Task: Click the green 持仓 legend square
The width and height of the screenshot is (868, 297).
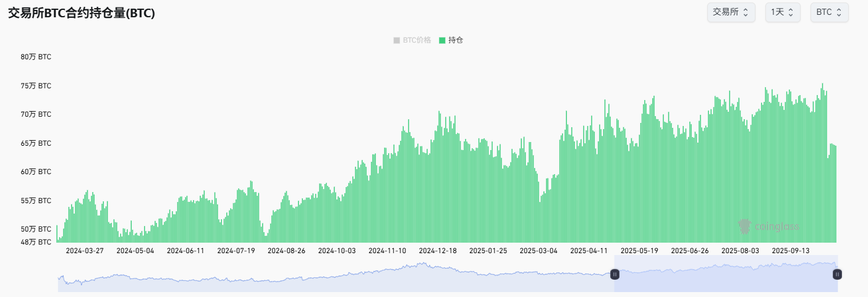Action: click(442, 40)
